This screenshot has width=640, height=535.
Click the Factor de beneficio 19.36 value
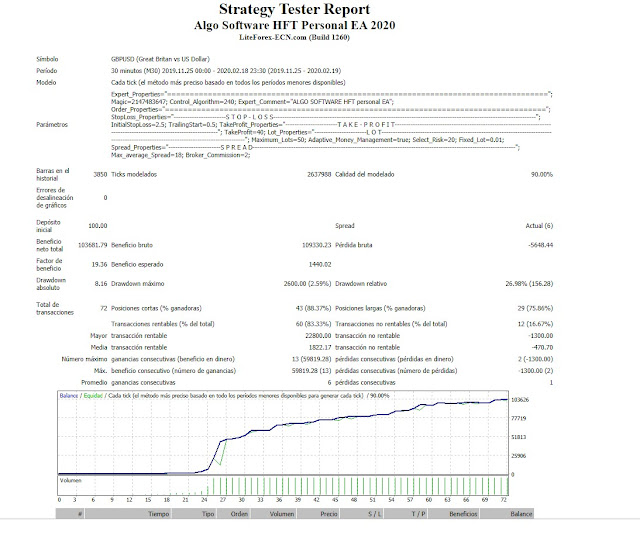tap(99, 264)
